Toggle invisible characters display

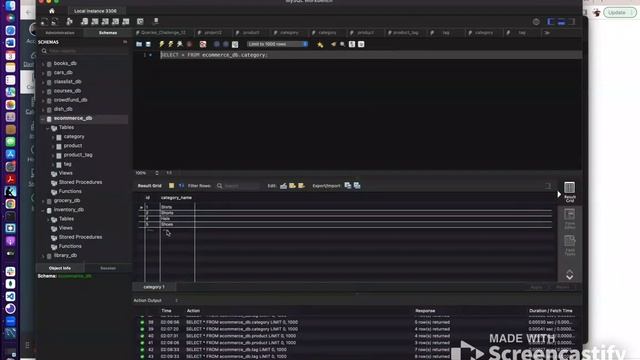(352, 44)
